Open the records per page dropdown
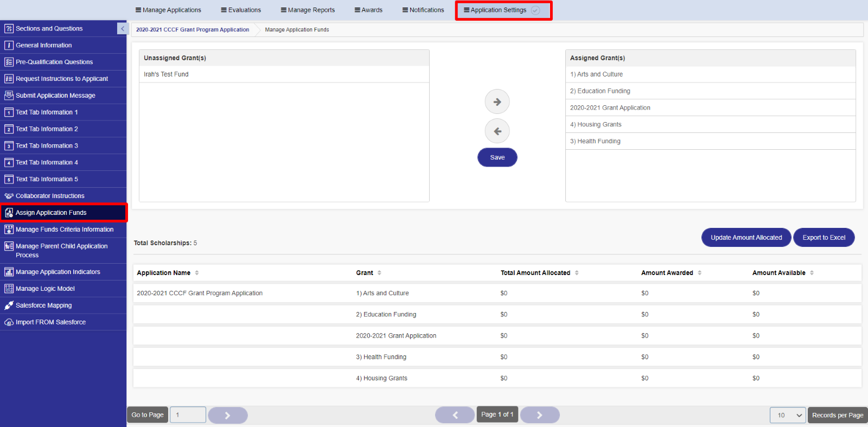 click(x=788, y=415)
